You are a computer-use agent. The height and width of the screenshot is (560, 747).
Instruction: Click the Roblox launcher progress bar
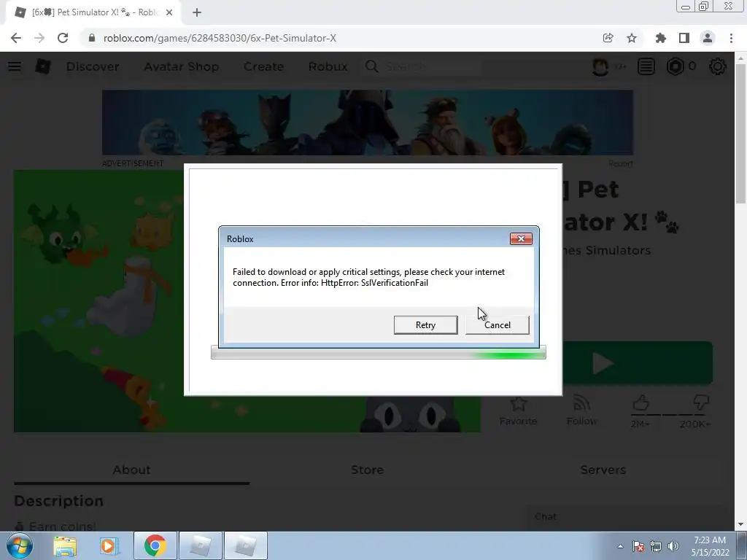379,353
